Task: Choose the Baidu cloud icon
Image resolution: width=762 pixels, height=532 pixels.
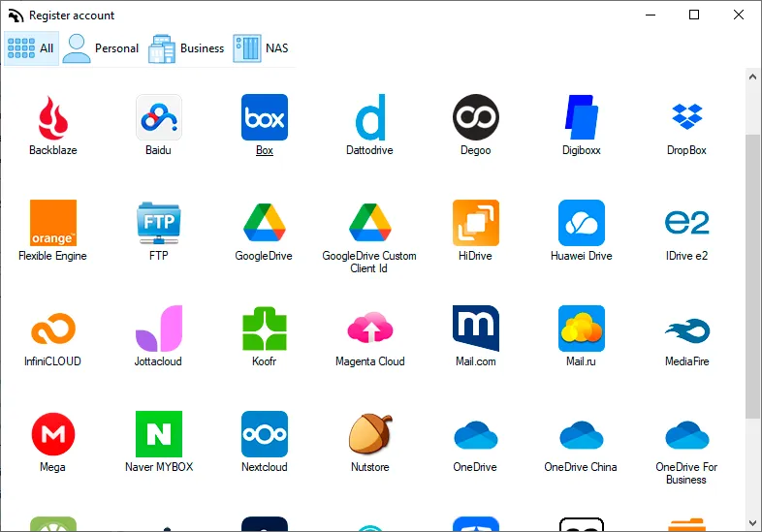Action: pyautogui.click(x=159, y=117)
